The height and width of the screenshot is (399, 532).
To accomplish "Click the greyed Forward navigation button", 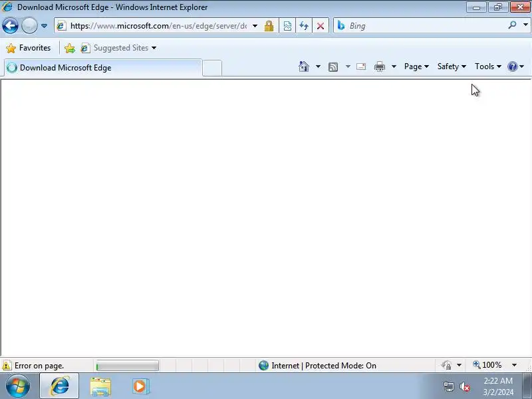I will tap(29, 26).
